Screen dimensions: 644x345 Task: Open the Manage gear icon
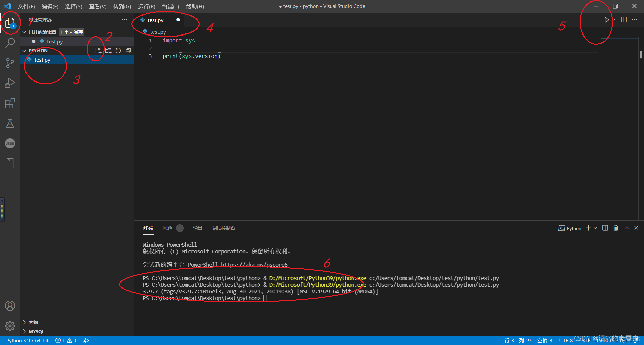coord(10,326)
